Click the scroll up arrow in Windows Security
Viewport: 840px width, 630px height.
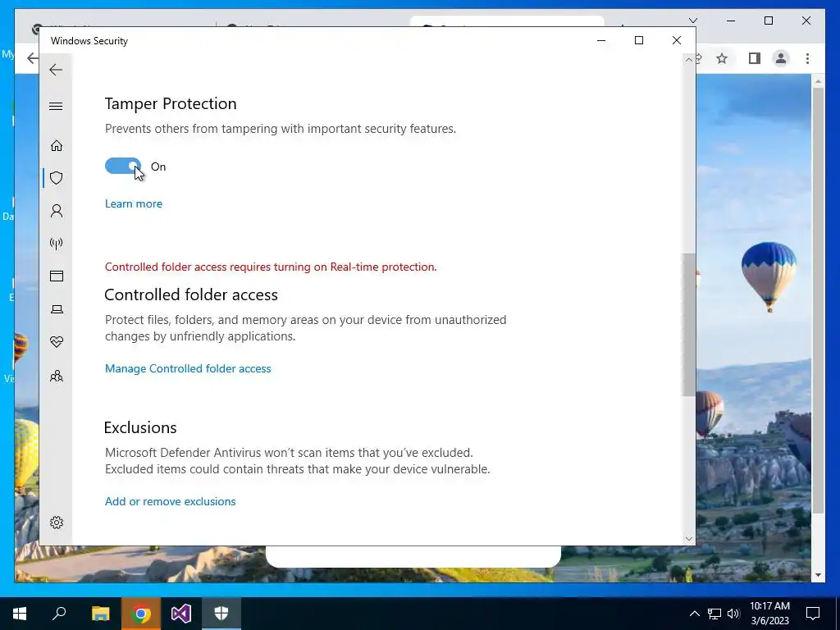pyautogui.click(x=688, y=61)
